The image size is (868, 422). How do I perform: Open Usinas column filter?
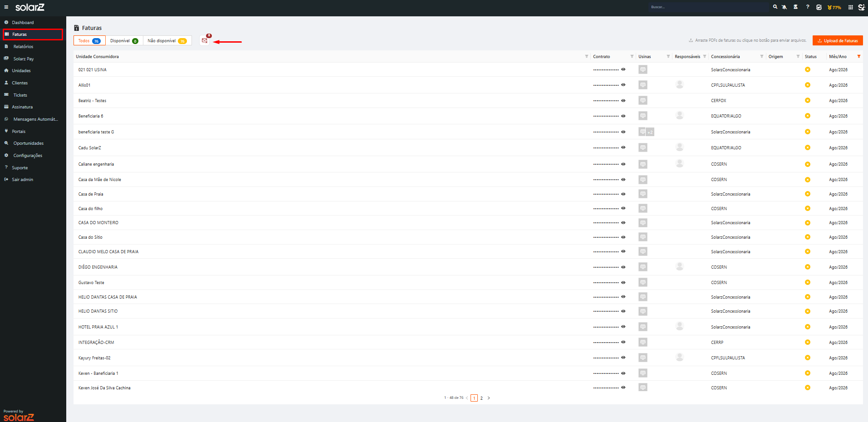click(668, 56)
